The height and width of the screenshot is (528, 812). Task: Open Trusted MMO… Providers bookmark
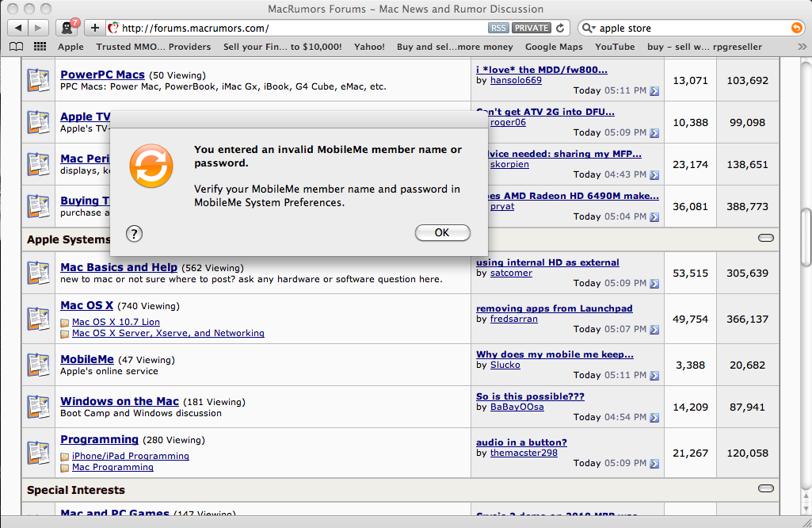click(153, 47)
